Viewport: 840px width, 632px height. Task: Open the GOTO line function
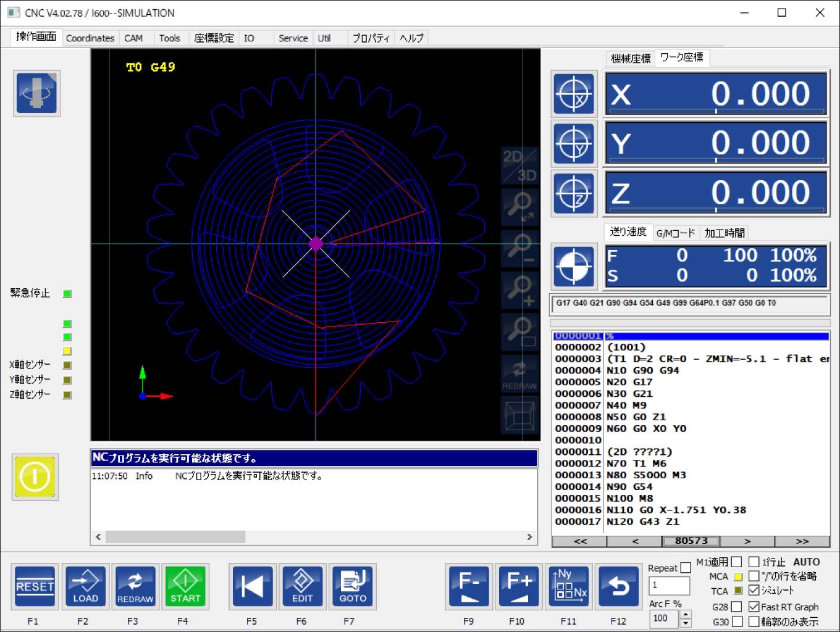point(353,586)
